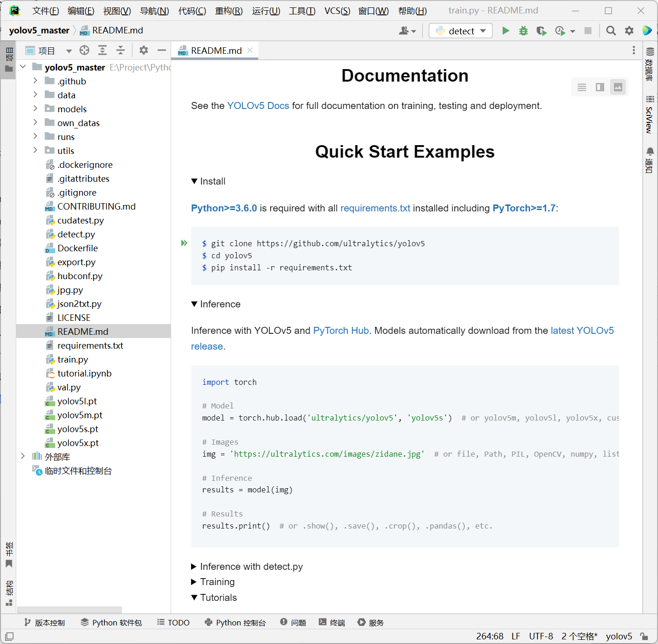Switch to editor-only view mode icon
658x644 pixels.
point(582,87)
